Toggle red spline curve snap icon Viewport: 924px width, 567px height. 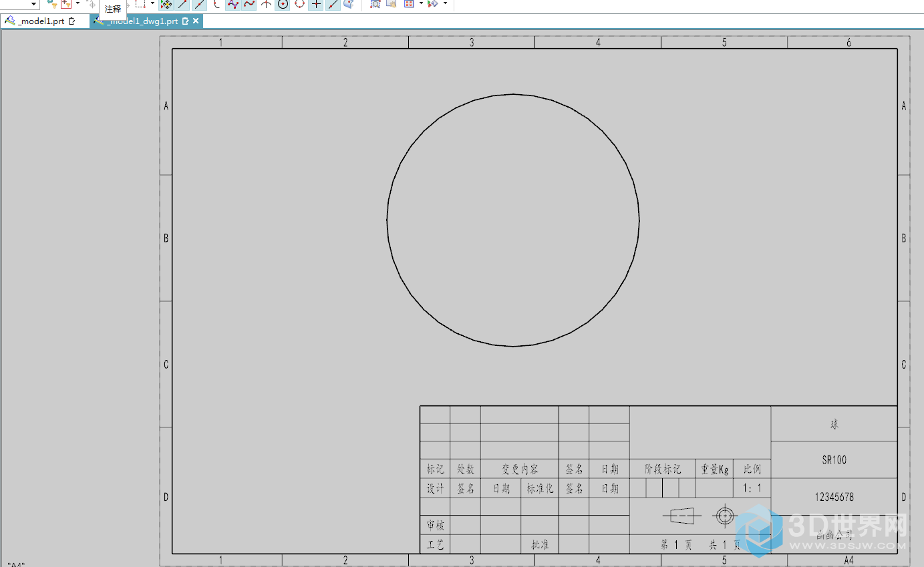pyautogui.click(x=249, y=4)
